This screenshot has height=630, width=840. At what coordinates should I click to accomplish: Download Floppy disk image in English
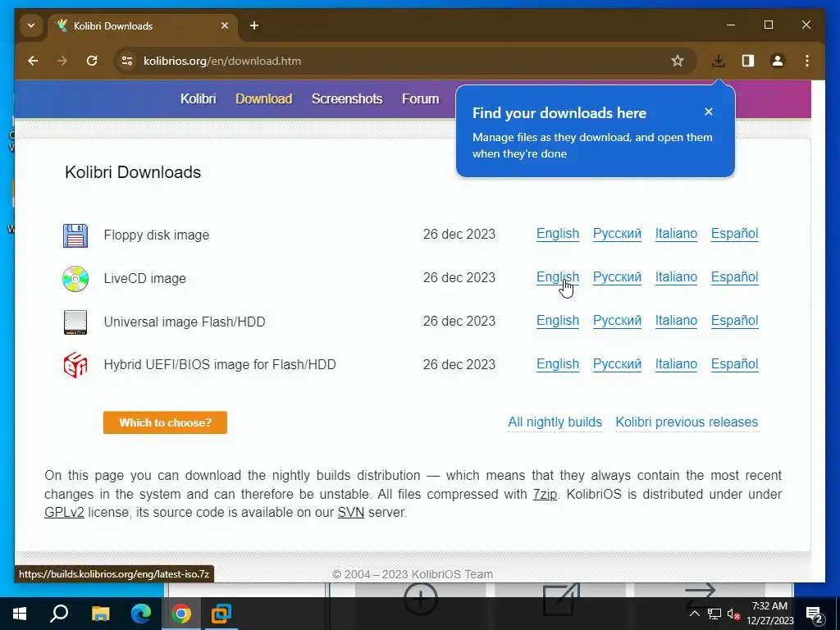pos(558,234)
